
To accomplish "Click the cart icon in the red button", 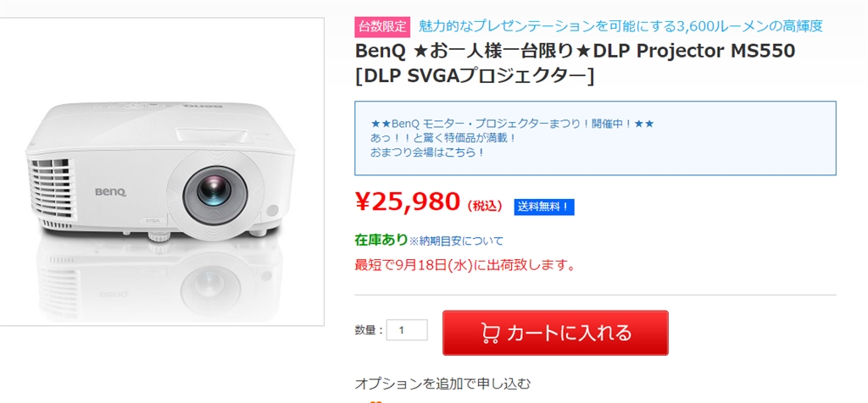I will coord(489,333).
